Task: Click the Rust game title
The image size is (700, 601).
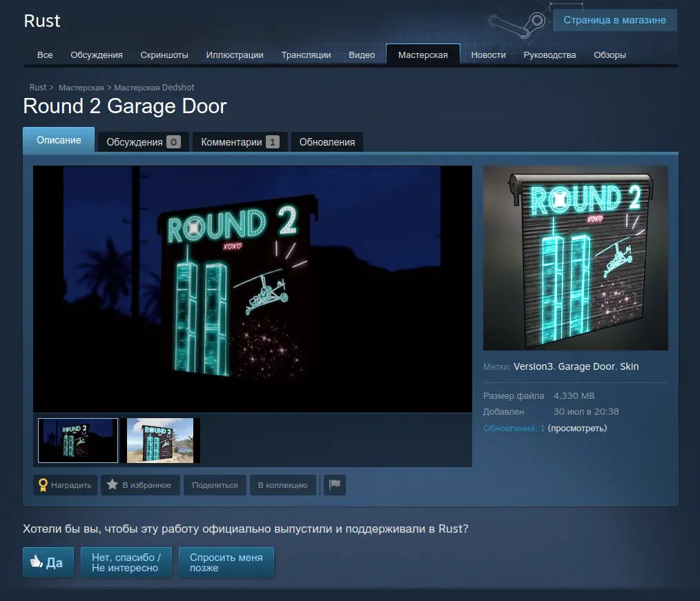Action: click(x=42, y=21)
